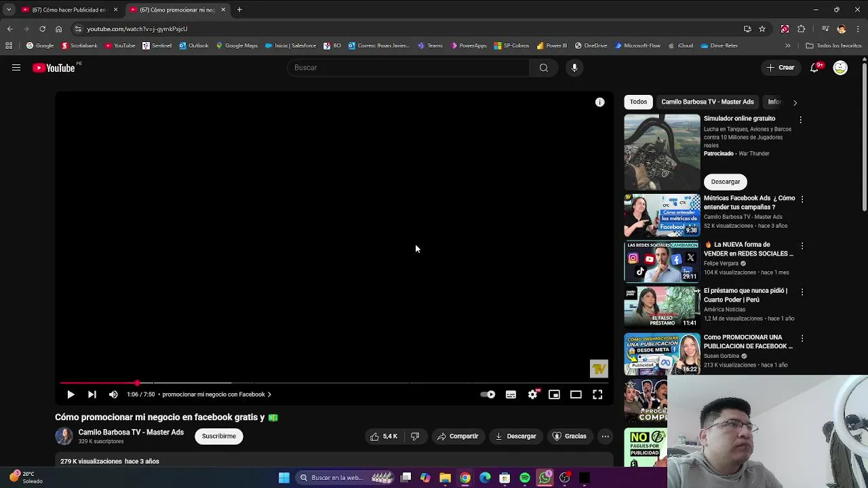This screenshot has width=868, height=488.
Task: Open more actions ellipsis beside Gracias
Action: click(606, 436)
